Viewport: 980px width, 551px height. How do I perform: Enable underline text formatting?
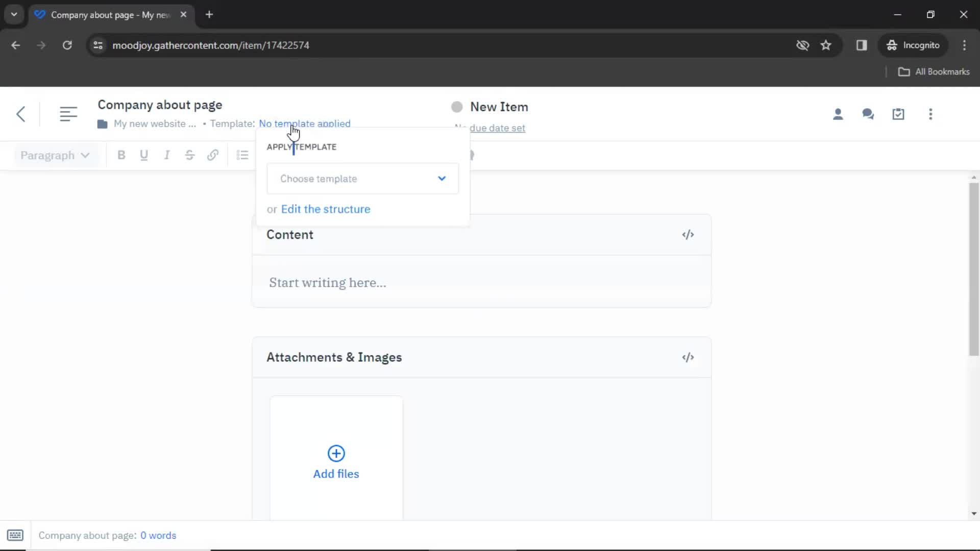click(x=144, y=156)
